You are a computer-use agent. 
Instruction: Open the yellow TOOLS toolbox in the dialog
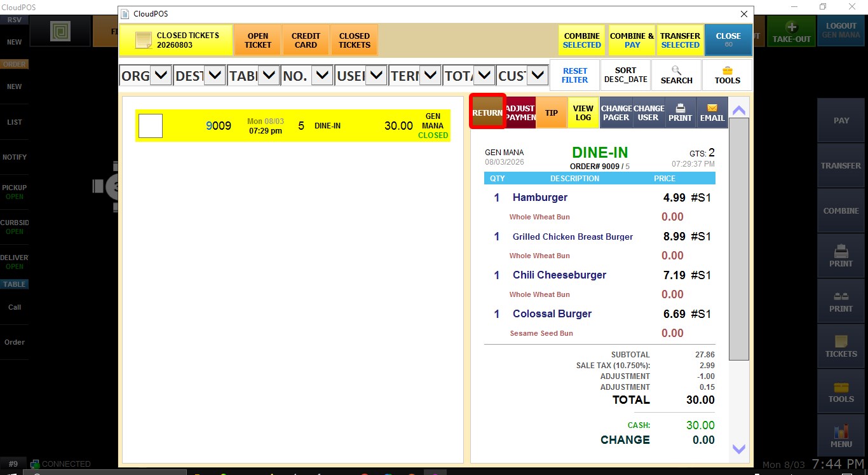pos(727,75)
